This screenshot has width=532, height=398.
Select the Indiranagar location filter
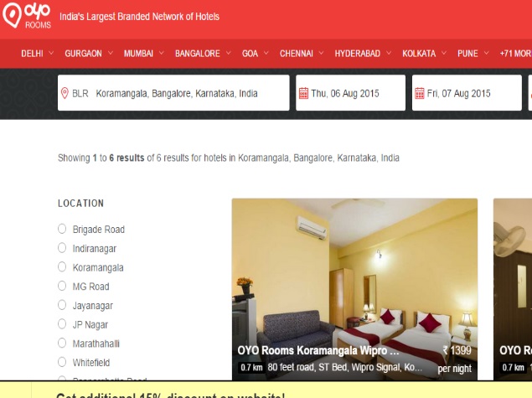(x=62, y=248)
